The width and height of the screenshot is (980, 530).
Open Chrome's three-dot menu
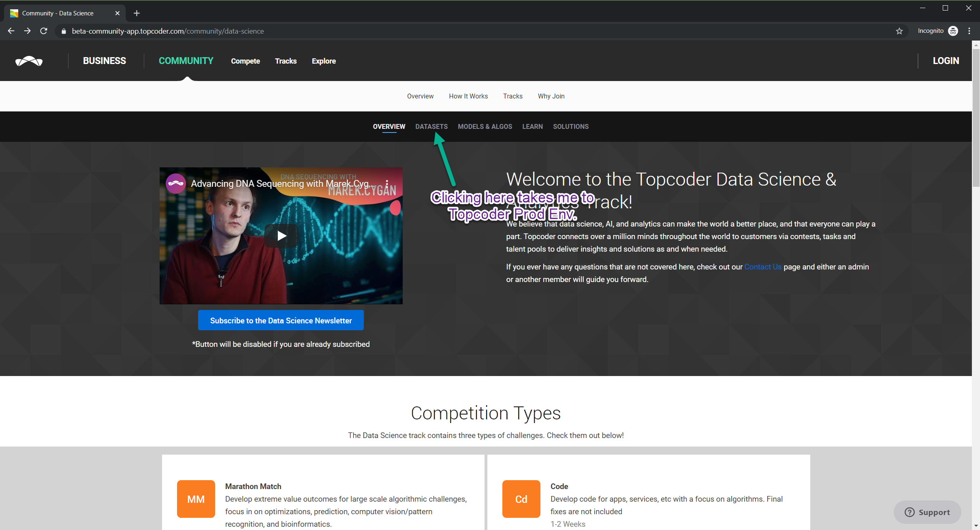coord(969,31)
